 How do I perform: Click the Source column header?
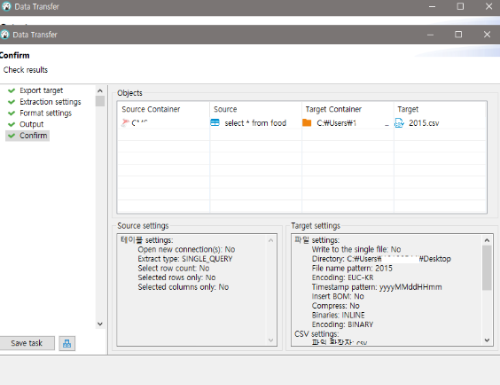click(225, 109)
